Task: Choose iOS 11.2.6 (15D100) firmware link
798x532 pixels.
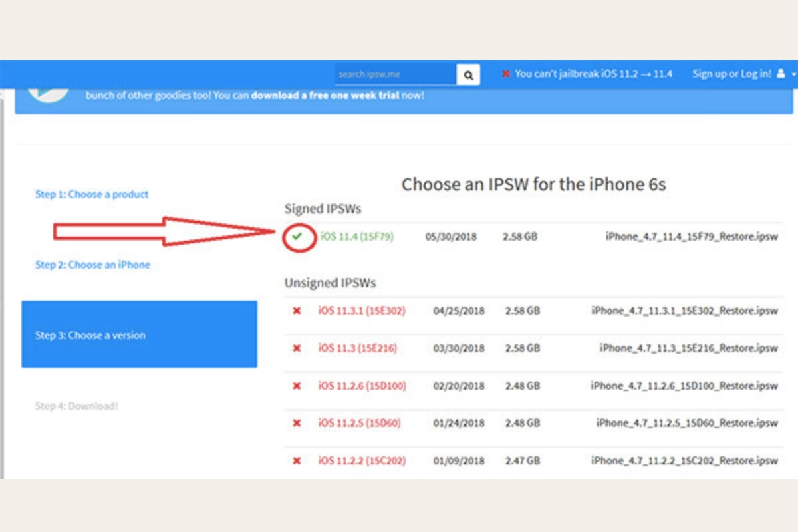Action: (362, 386)
